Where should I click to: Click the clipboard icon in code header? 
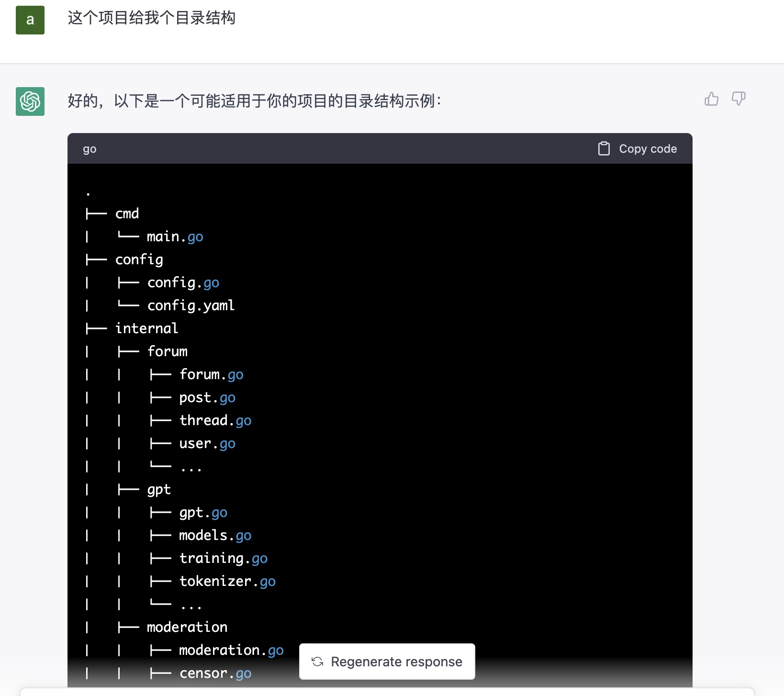point(604,149)
